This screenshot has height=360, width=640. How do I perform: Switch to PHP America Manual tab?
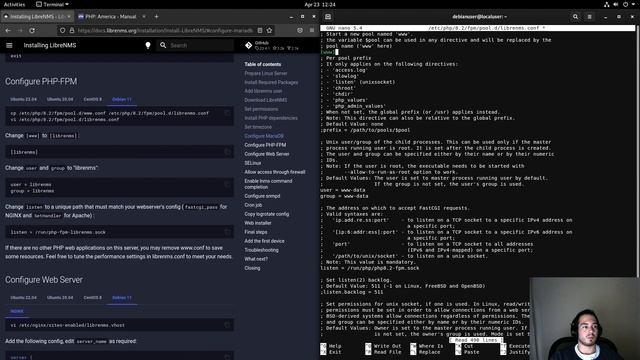(111, 17)
